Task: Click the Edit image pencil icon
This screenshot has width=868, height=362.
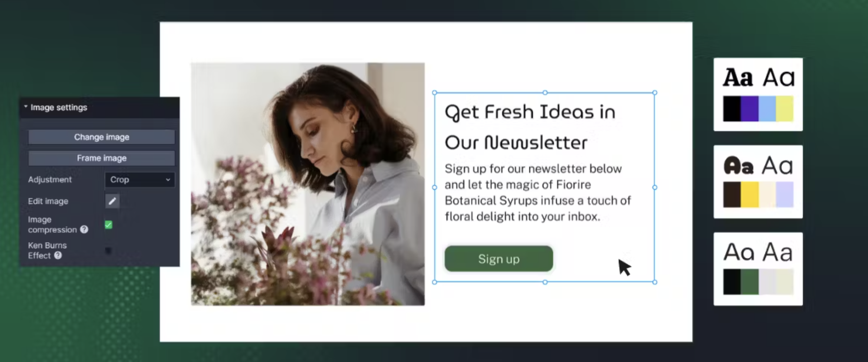Action: click(112, 201)
